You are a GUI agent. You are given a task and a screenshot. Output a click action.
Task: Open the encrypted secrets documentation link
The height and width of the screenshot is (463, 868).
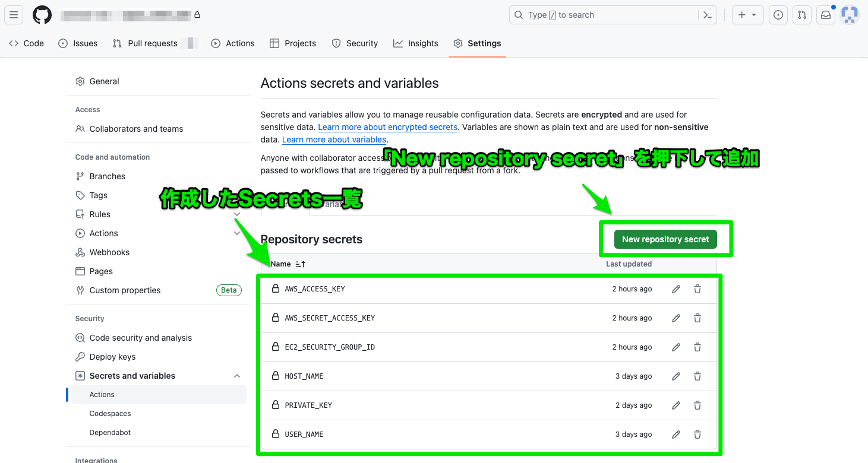[x=387, y=127]
